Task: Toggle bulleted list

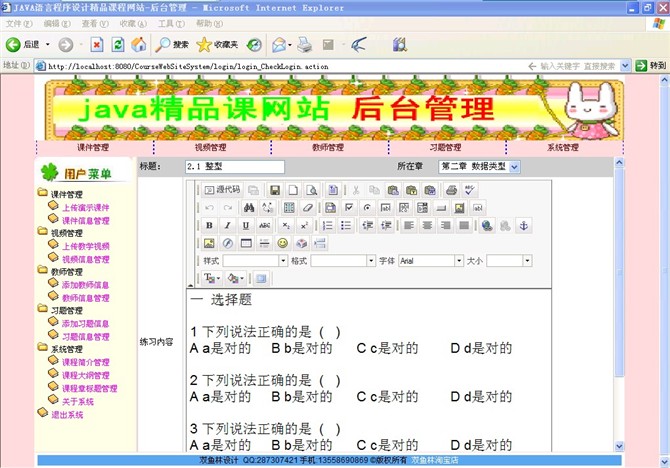Action: pyautogui.click(x=346, y=225)
